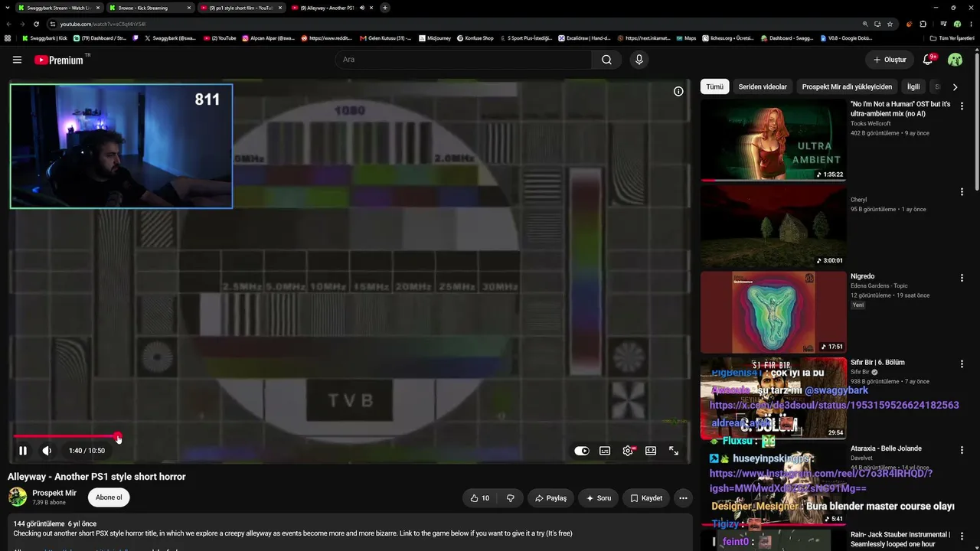Play the Ultra Ambient mix thumbnail
Viewport: 980px width, 551px height.
pyautogui.click(x=773, y=141)
